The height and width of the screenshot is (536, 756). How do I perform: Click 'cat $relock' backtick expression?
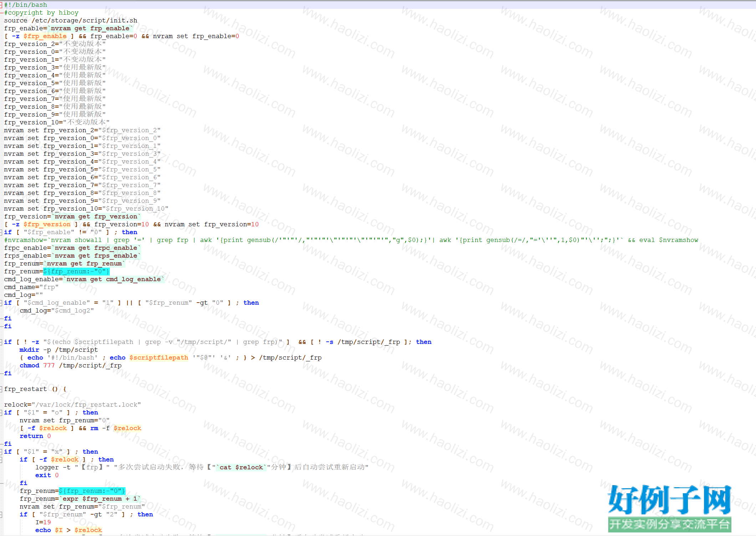point(241,467)
